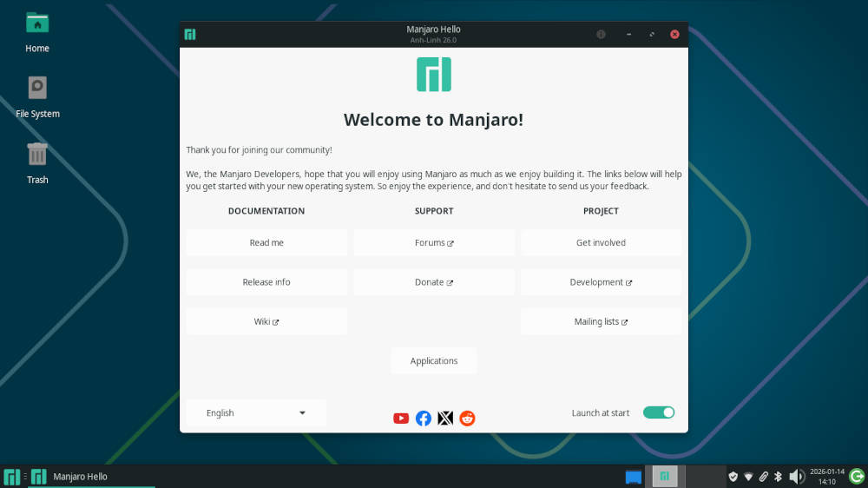Image resolution: width=868 pixels, height=488 pixels.
Task: Open the About info icon in title bar
Action: (601, 35)
